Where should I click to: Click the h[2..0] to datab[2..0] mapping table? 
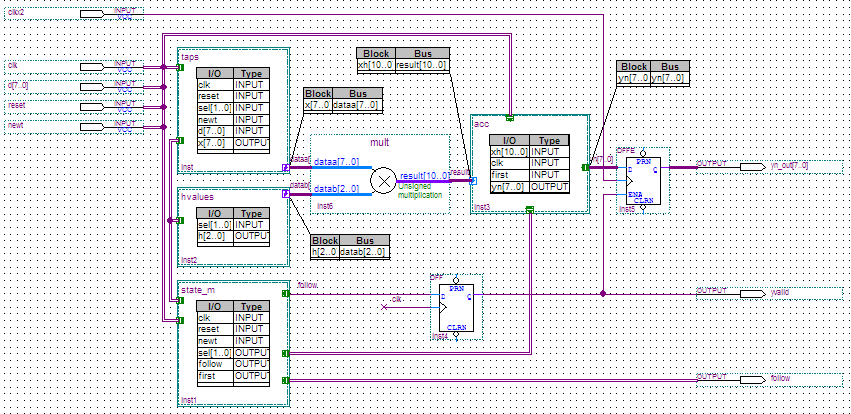[350, 246]
